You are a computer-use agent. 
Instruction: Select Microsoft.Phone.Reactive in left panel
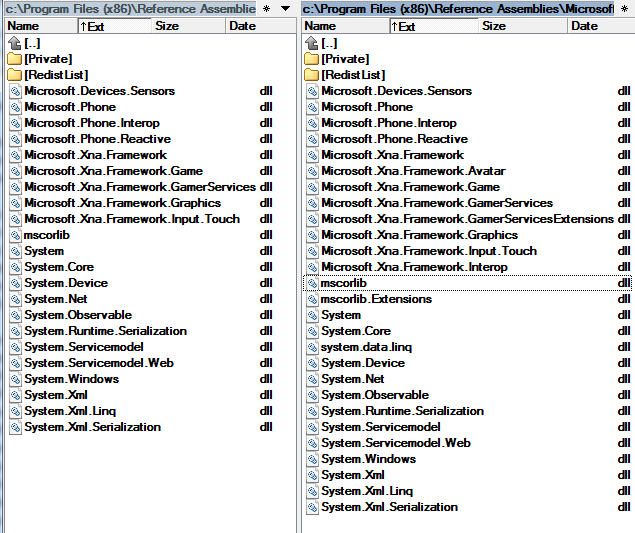[x=98, y=139]
